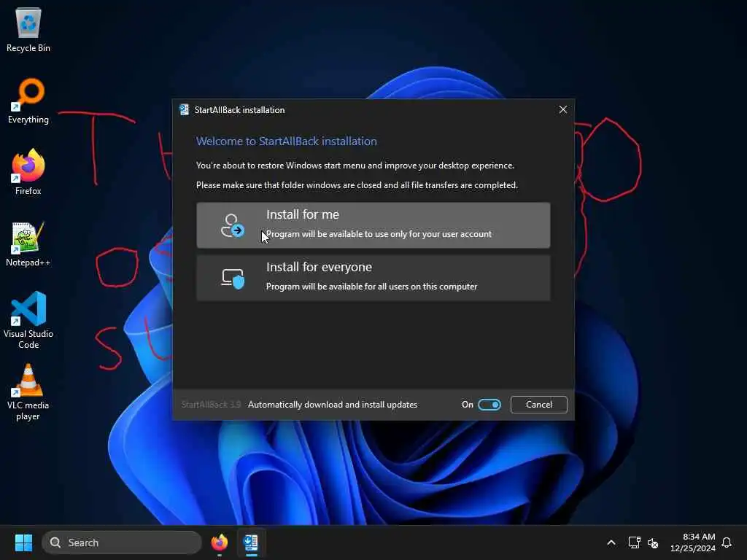The width and height of the screenshot is (747, 560).
Task: Select the Everything desktop shortcut
Action: 28,101
